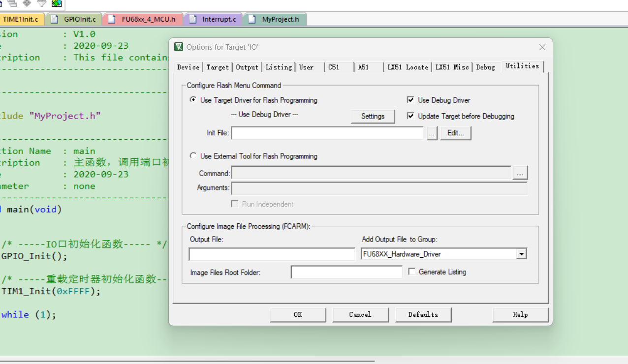Screen dimensions: 628x364
Task: Click the Output File input field
Action: tap(272, 254)
